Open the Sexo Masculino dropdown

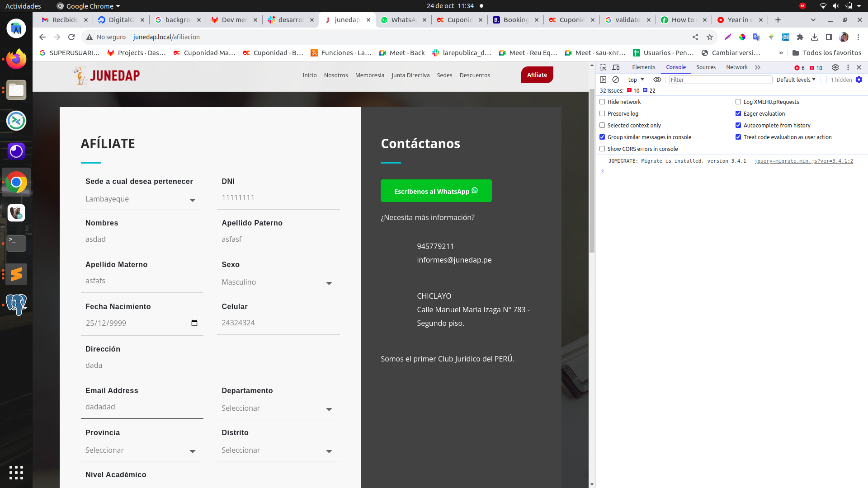[278, 282]
